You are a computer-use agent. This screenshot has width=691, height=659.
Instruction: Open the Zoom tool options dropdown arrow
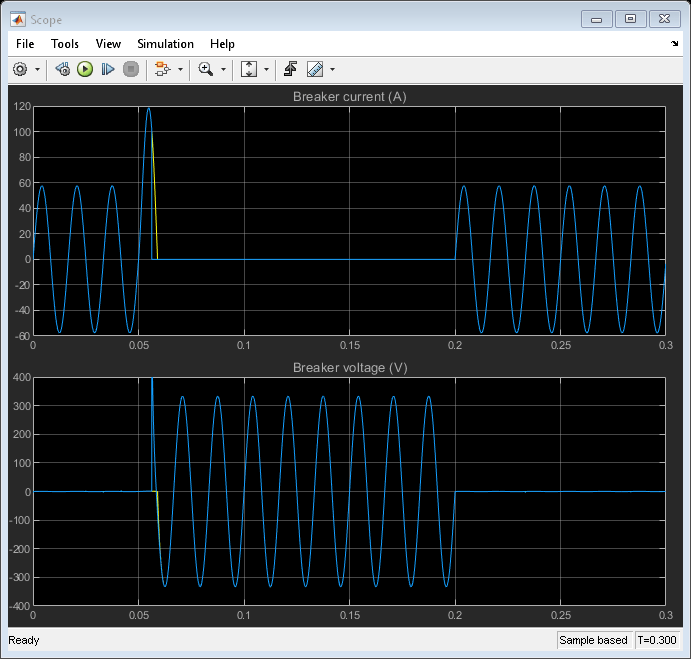[223, 70]
